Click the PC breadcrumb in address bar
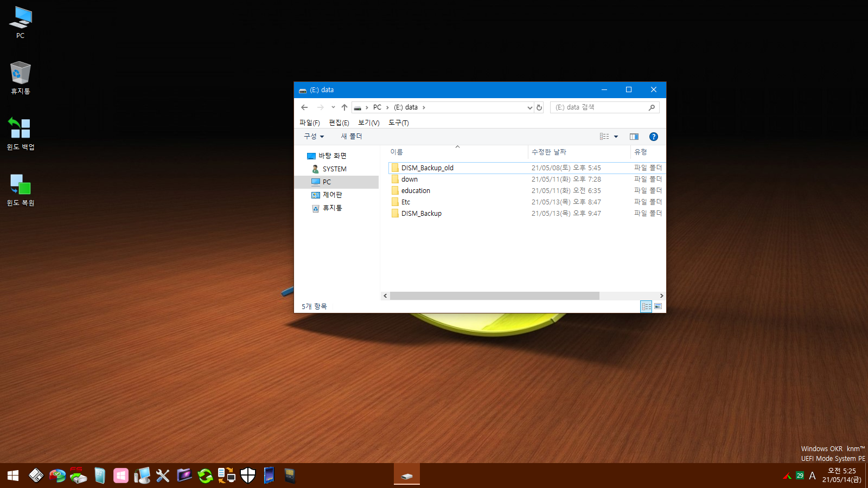The height and width of the screenshot is (488, 868). (x=377, y=107)
